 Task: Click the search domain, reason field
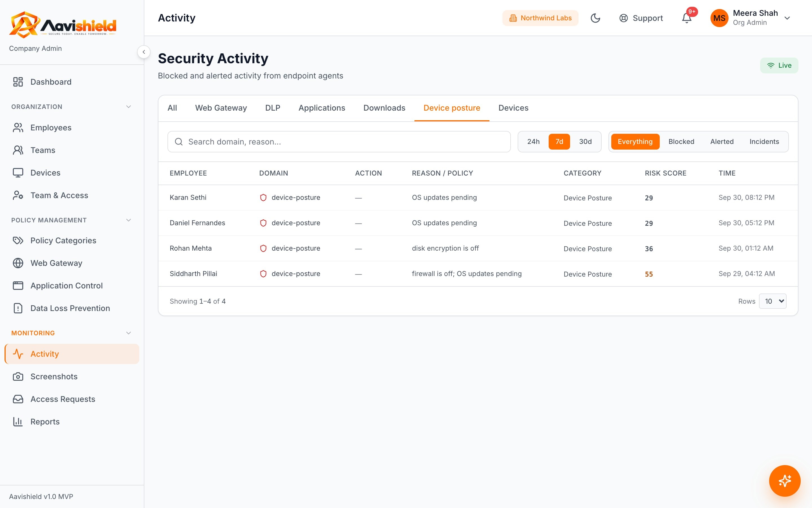tap(339, 142)
